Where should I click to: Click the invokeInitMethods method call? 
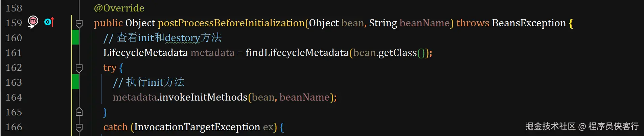point(204,97)
